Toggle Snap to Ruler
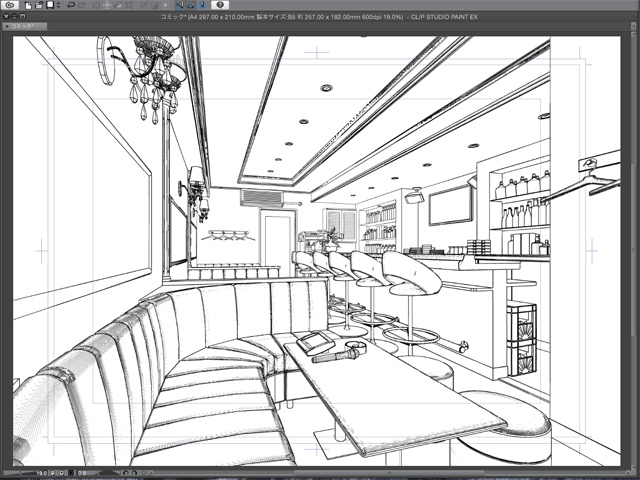Viewport: 640px width, 480px height. click(180, 5)
